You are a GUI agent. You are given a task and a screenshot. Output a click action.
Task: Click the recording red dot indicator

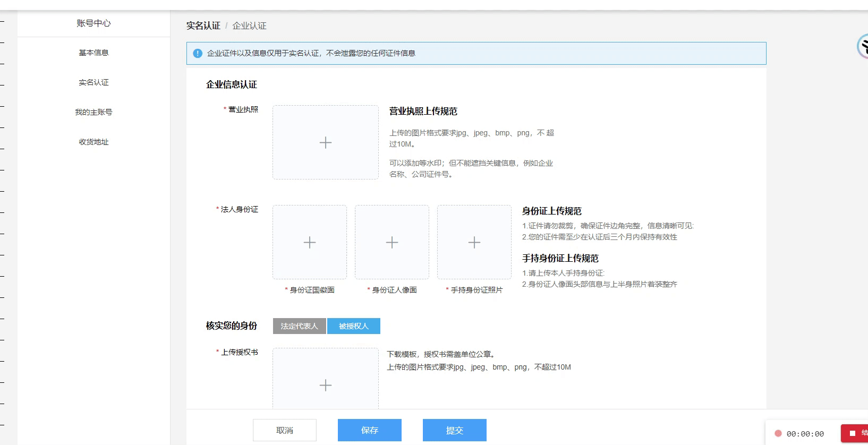(x=778, y=433)
